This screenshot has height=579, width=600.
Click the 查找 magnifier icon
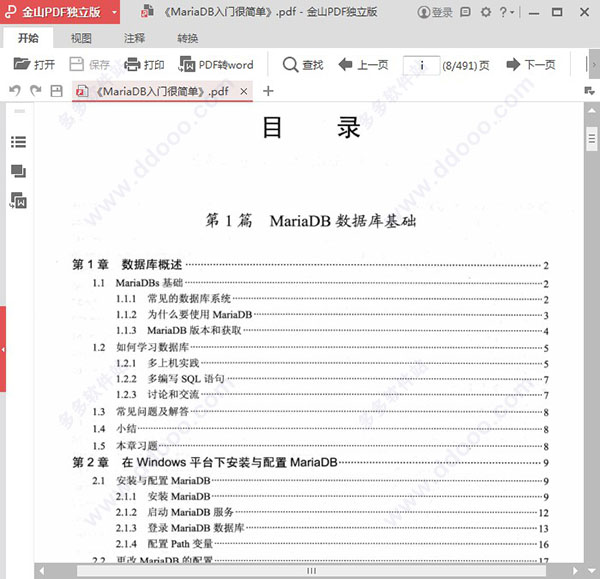point(290,64)
